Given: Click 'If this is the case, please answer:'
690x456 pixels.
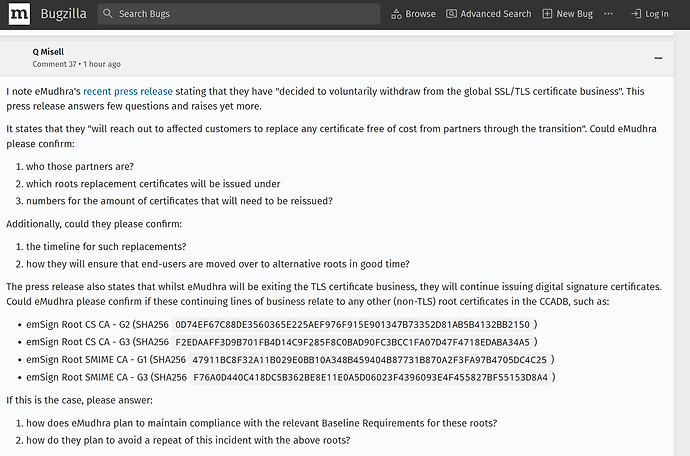Looking at the screenshot, I should tap(79, 401).
